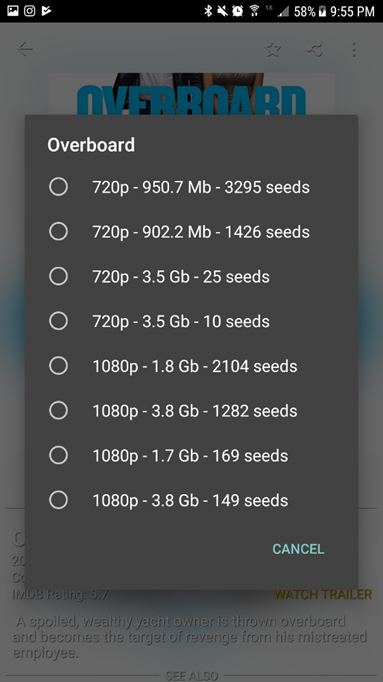Screen dimensions: 383x682
Task: Open the three-dot overflow menu
Action: (x=354, y=49)
